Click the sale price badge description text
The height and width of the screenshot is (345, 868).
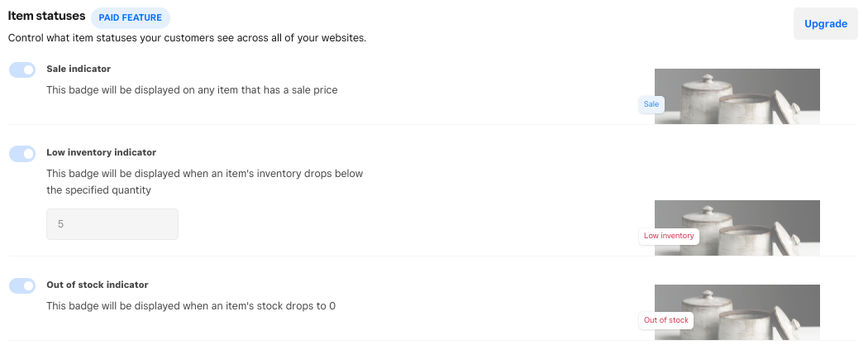192,89
